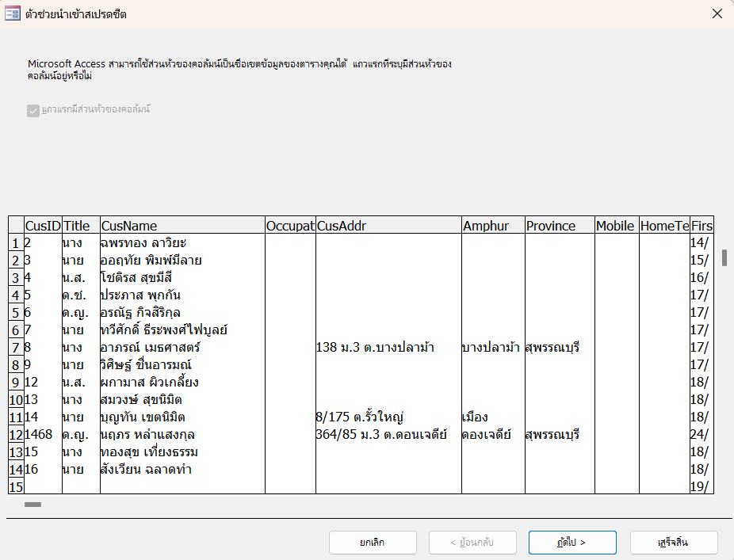
Task: Select the Title column header
Action: click(81, 226)
